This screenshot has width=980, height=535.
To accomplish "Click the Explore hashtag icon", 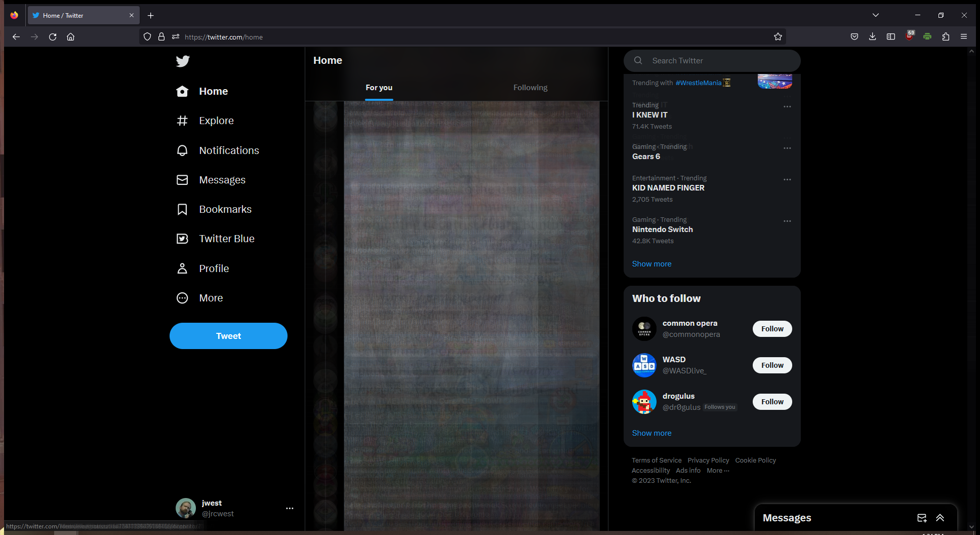I will click(x=182, y=121).
